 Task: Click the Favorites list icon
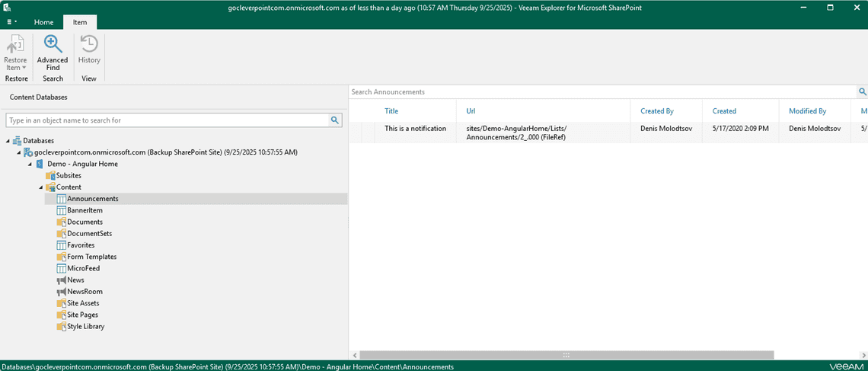coord(62,245)
